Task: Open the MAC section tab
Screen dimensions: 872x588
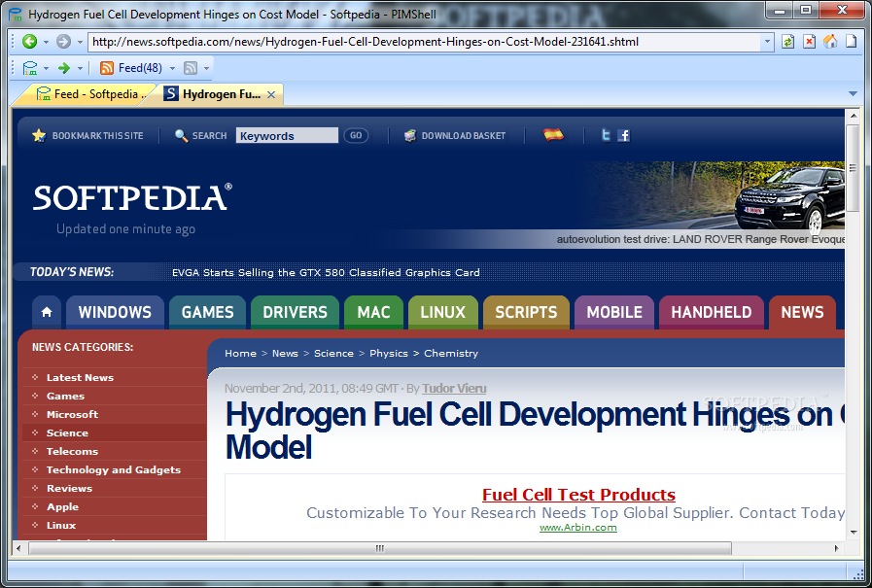Action: (x=373, y=312)
